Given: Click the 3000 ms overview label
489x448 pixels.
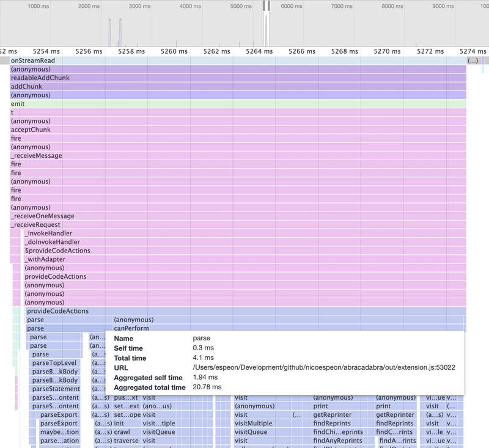Looking at the screenshot, I should click(x=139, y=6).
